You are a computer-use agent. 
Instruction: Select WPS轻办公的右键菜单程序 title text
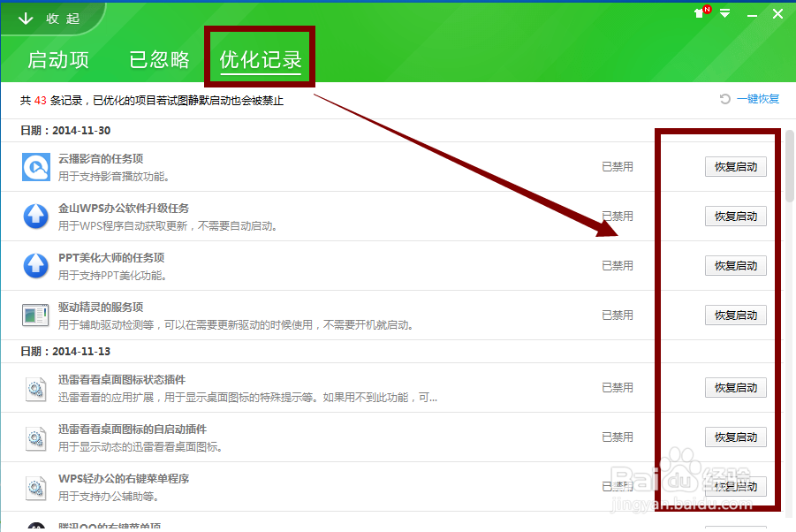click(124, 479)
